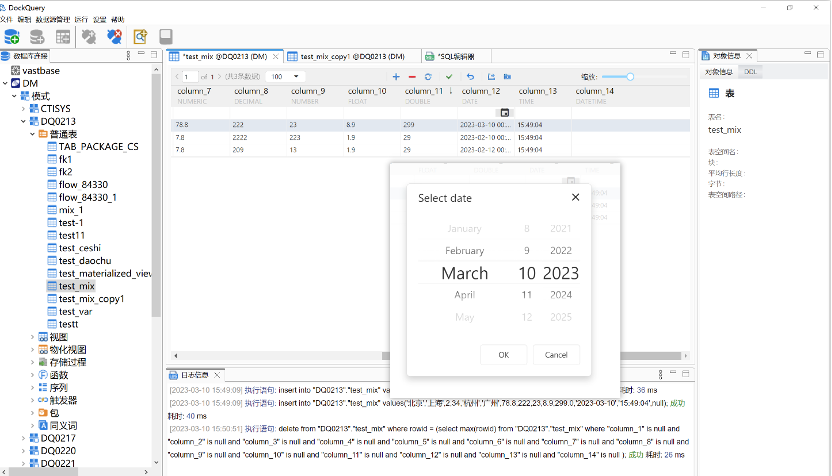Collapse the 普通表 tables folder
Viewport: 832px width, 476px height.
click(32, 134)
